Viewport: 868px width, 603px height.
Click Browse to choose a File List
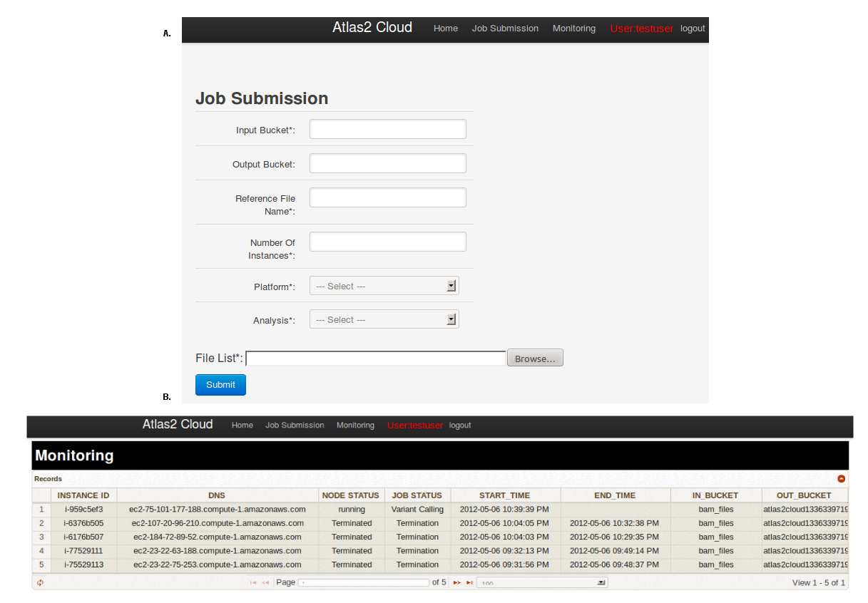coord(534,357)
